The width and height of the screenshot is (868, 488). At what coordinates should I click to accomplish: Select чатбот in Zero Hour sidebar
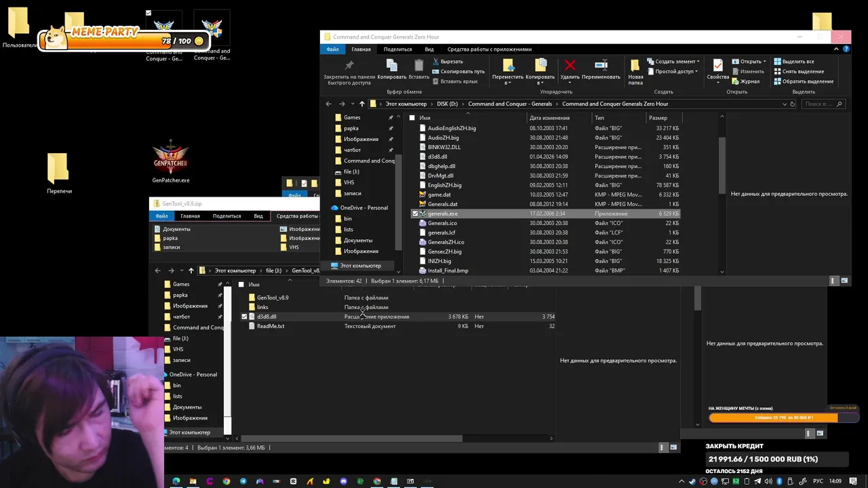click(352, 150)
